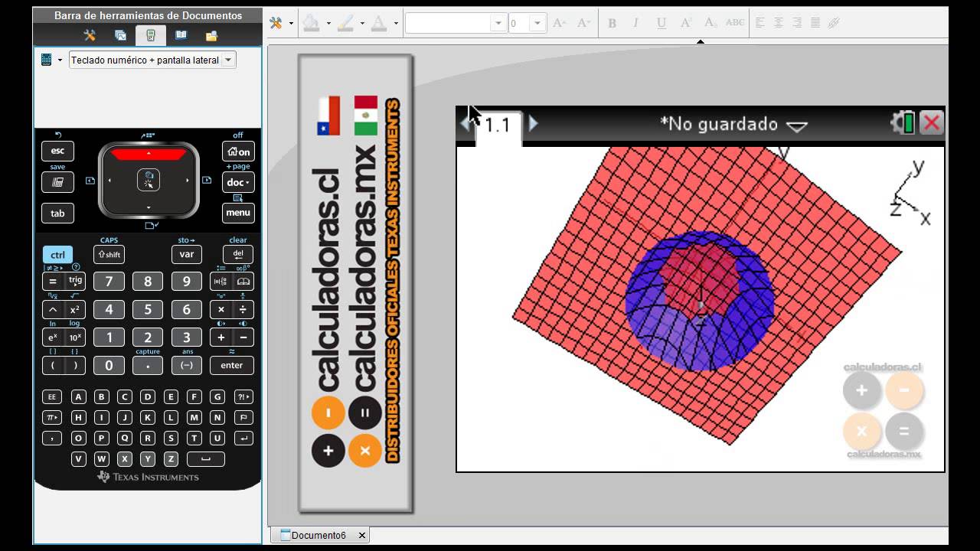The width and height of the screenshot is (980, 551).
Task: Open the handheld settings gear and battery icon
Action: click(x=903, y=123)
